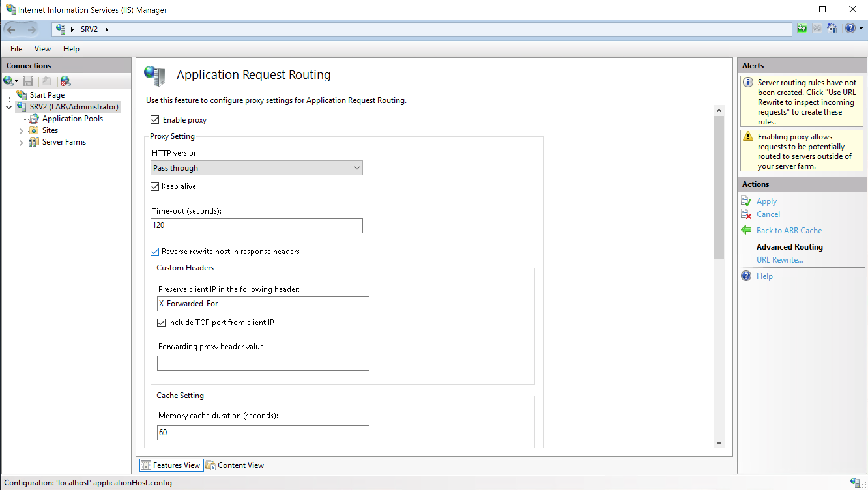
Task: Uncheck the Enable proxy checkbox
Action: pyautogui.click(x=155, y=120)
